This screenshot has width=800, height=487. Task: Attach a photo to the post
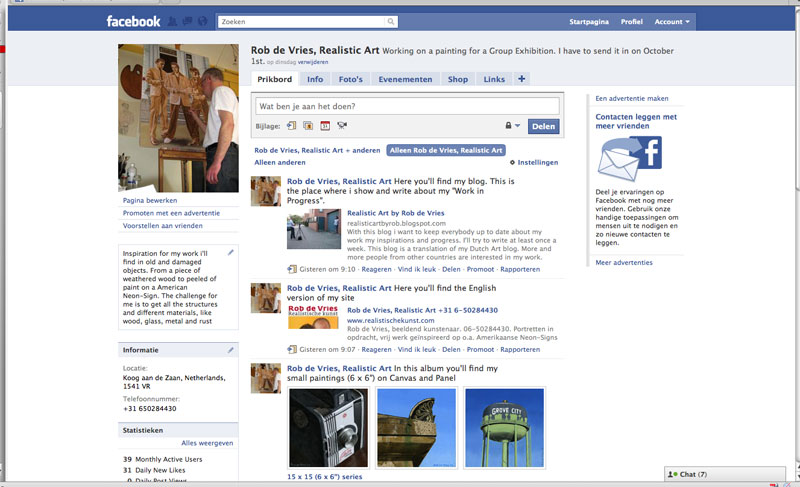point(308,125)
